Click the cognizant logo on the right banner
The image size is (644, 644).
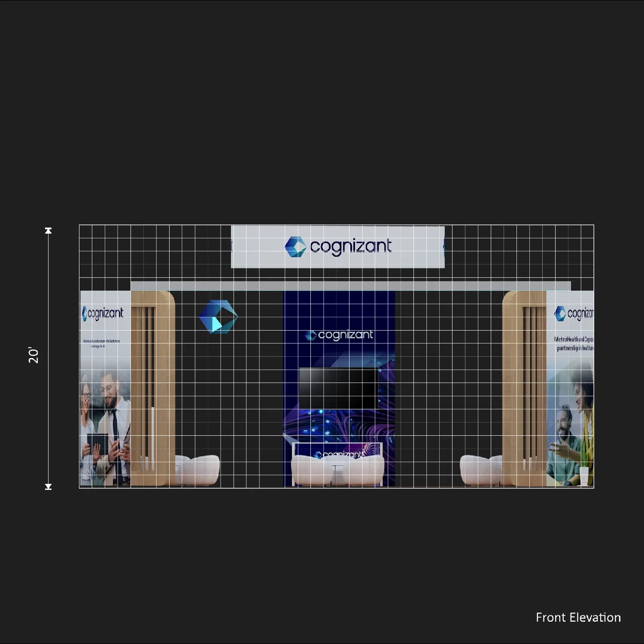click(574, 313)
